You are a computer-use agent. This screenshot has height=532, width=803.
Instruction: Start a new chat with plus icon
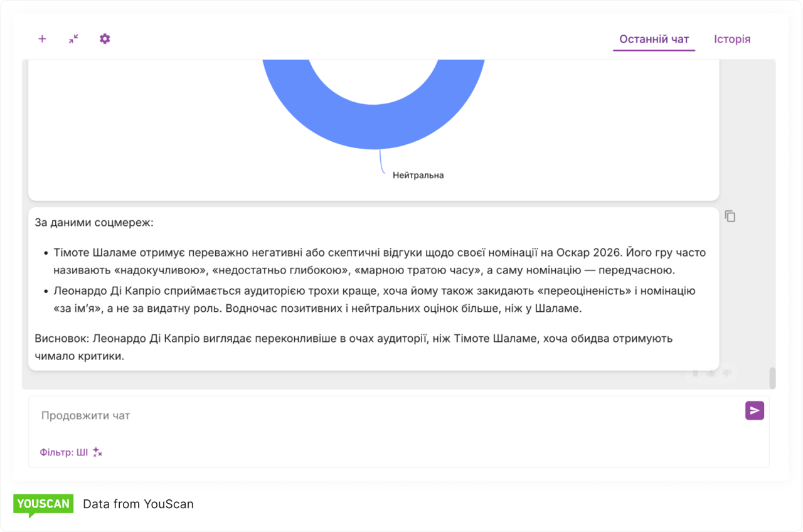(x=42, y=39)
